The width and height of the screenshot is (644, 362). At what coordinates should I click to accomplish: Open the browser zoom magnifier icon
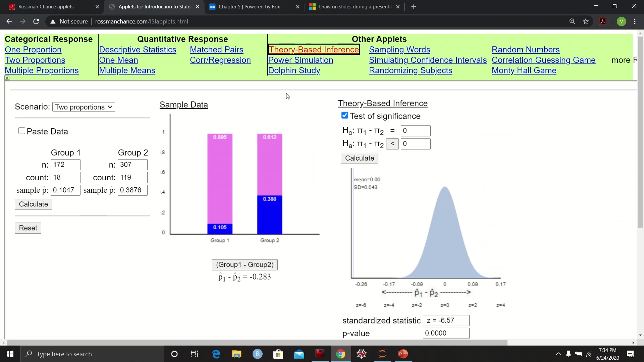pyautogui.click(x=572, y=21)
